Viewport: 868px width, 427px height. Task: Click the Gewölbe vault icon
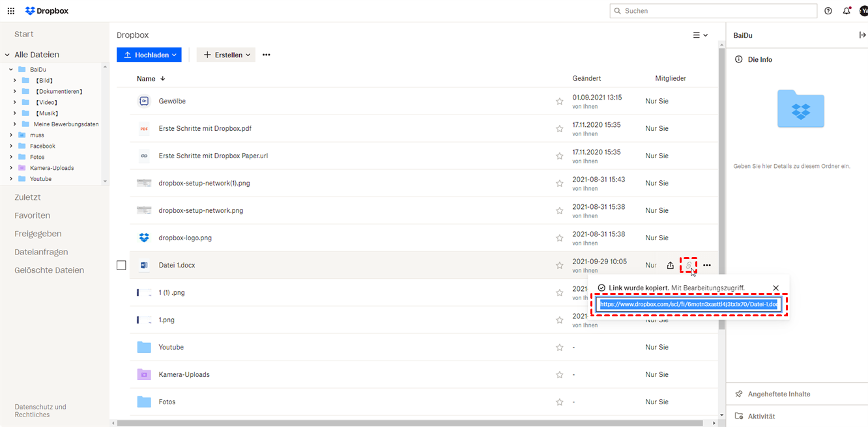[x=144, y=101]
